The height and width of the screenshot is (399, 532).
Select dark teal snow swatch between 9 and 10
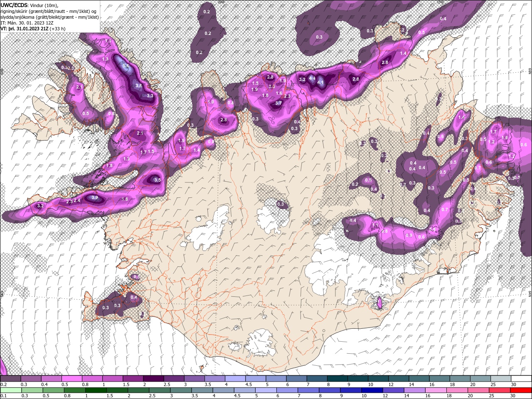(358, 378)
